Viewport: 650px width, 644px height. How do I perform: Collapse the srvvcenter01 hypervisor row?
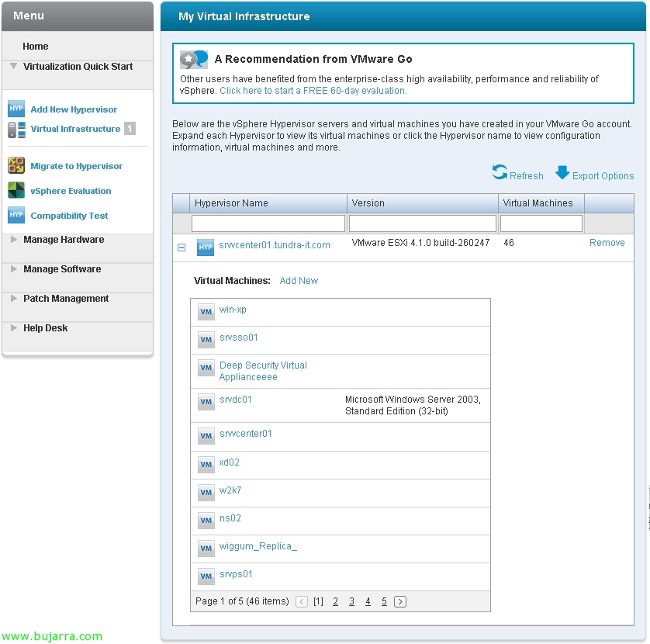pyautogui.click(x=182, y=248)
